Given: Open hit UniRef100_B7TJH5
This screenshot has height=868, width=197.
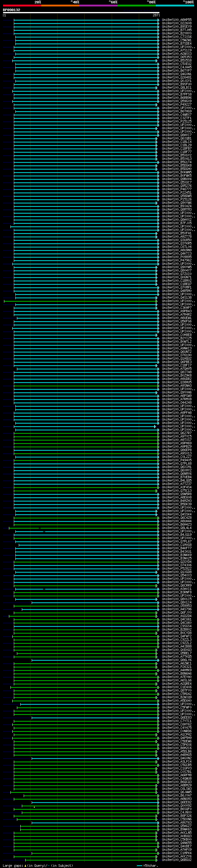Looking at the screenshot, I should pos(177,30).
